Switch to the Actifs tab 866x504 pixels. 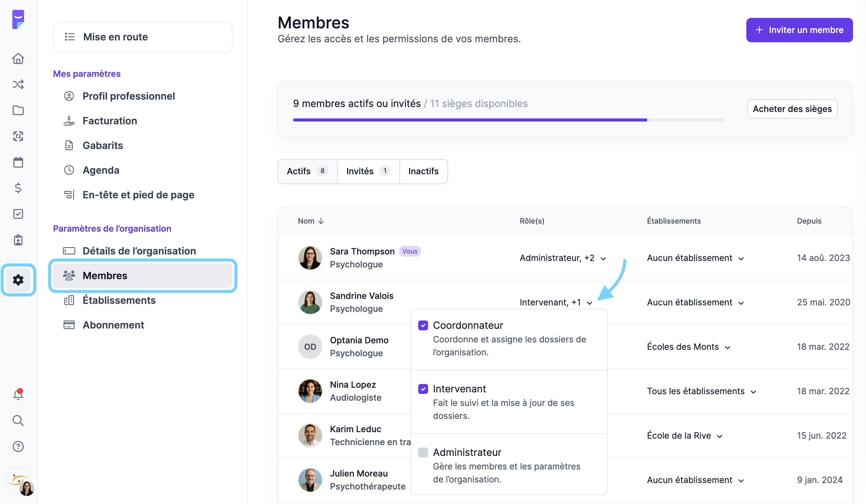[307, 171]
